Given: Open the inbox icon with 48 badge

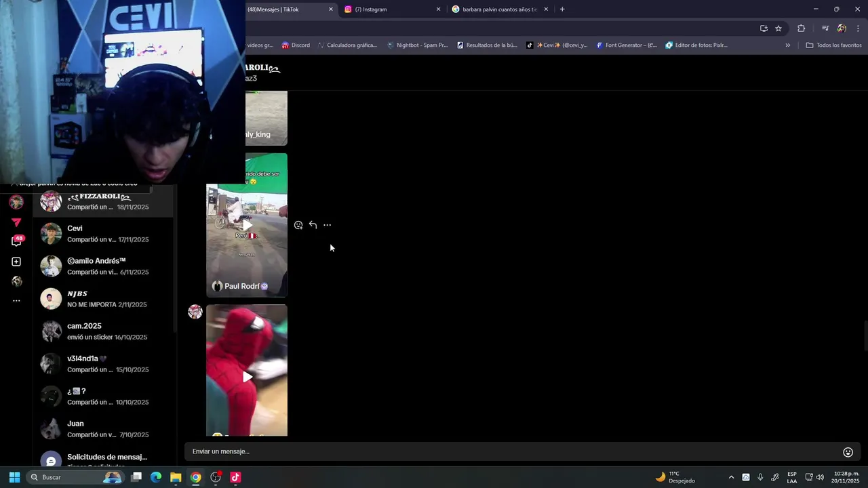Looking at the screenshot, I should point(16,241).
